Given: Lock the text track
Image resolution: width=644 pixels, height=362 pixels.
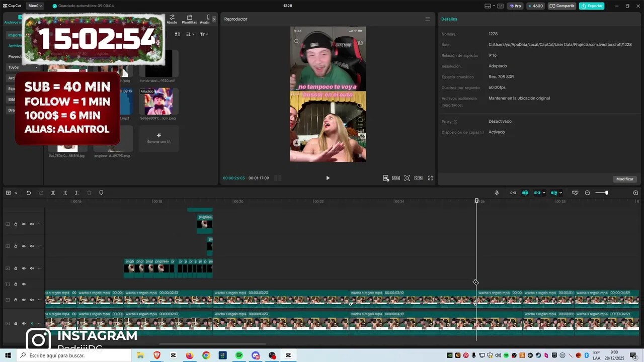Looking at the screenshot, I should tap(16, 284).
